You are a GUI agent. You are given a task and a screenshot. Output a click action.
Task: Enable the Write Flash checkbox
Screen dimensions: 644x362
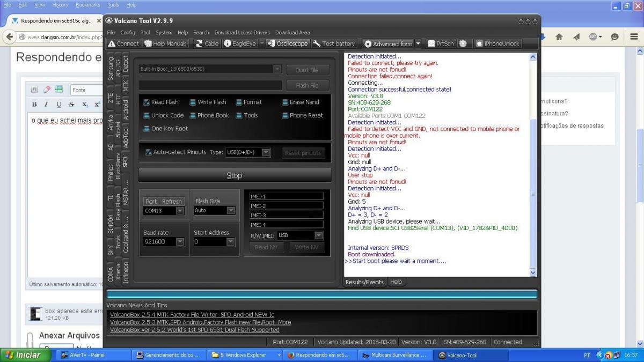[x=192, y=102]
